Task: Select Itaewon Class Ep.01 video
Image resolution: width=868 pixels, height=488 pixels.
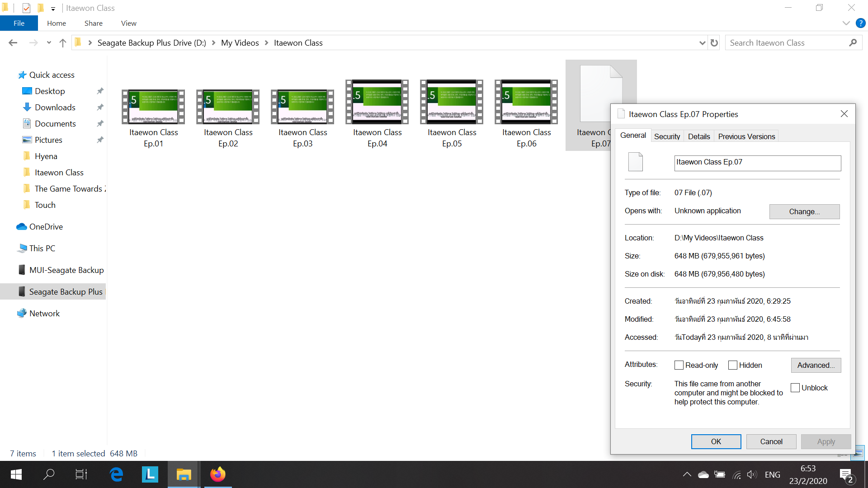Action: point(154,118)
